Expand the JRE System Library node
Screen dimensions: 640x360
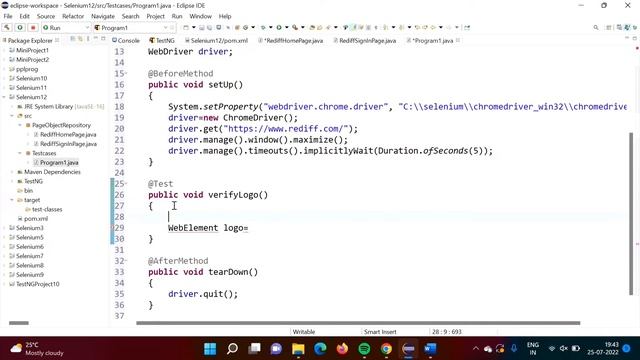(x=12, y=107)
